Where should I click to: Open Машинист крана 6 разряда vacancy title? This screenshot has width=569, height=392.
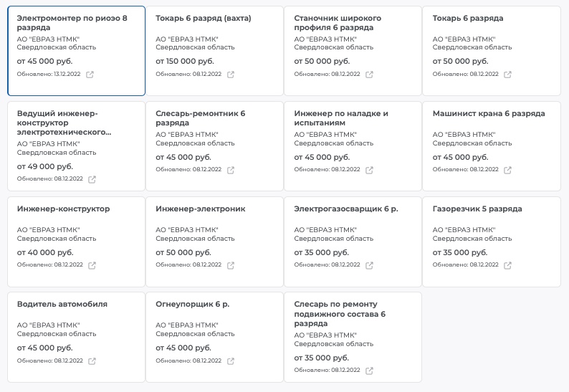pyautogui.click(x=489, y=113)
